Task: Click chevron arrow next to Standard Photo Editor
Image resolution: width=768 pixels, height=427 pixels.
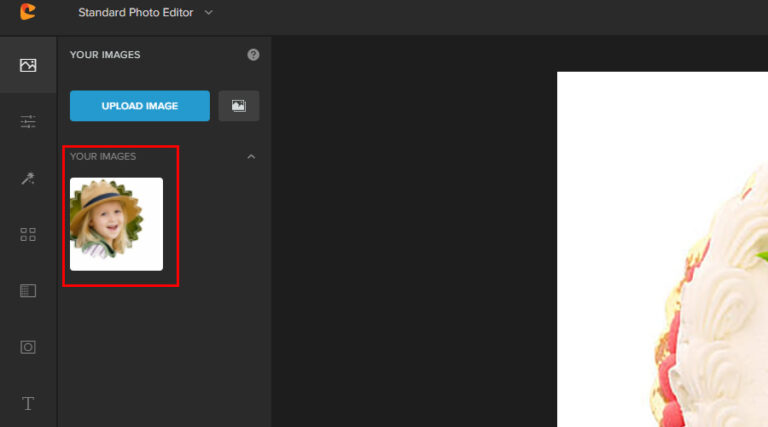Action: pos(209,12)
